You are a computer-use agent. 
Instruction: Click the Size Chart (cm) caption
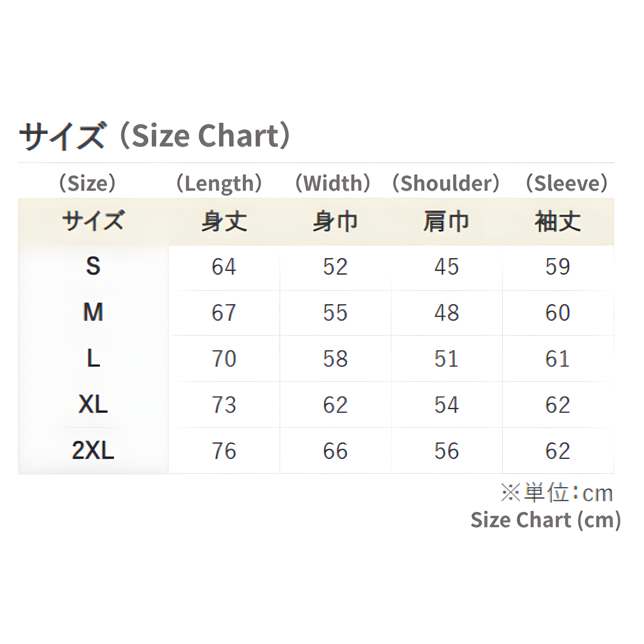[546, 520]
